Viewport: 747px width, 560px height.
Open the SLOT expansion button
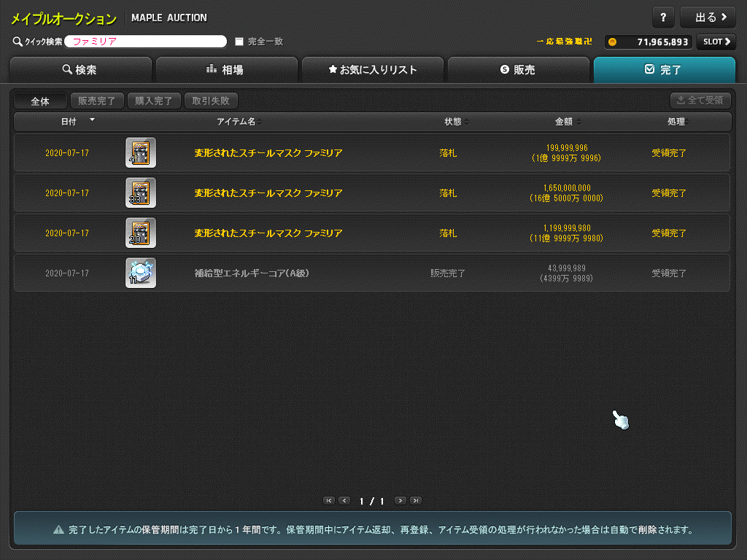pos(716,42)
